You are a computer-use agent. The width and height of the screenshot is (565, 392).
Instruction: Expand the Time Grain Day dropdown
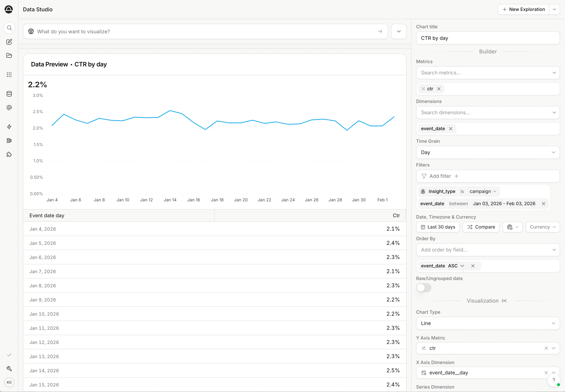tap(488, 152)
